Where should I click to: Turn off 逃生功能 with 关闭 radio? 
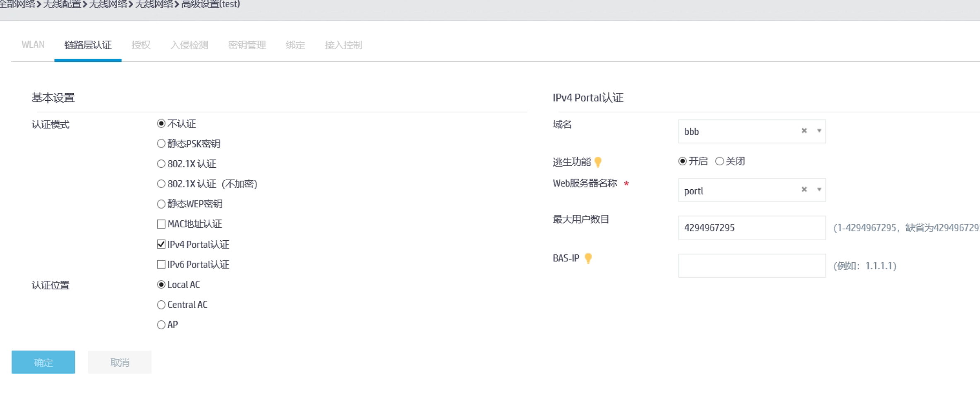(720, 161)
